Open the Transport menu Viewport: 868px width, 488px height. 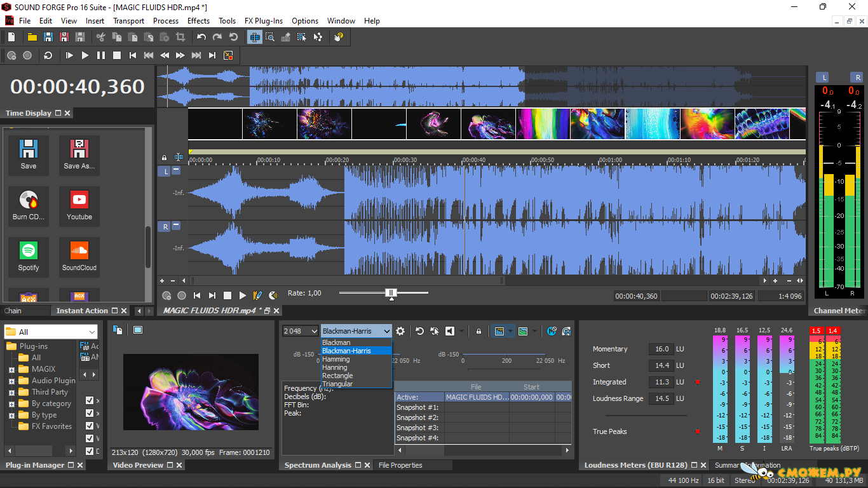129,21
